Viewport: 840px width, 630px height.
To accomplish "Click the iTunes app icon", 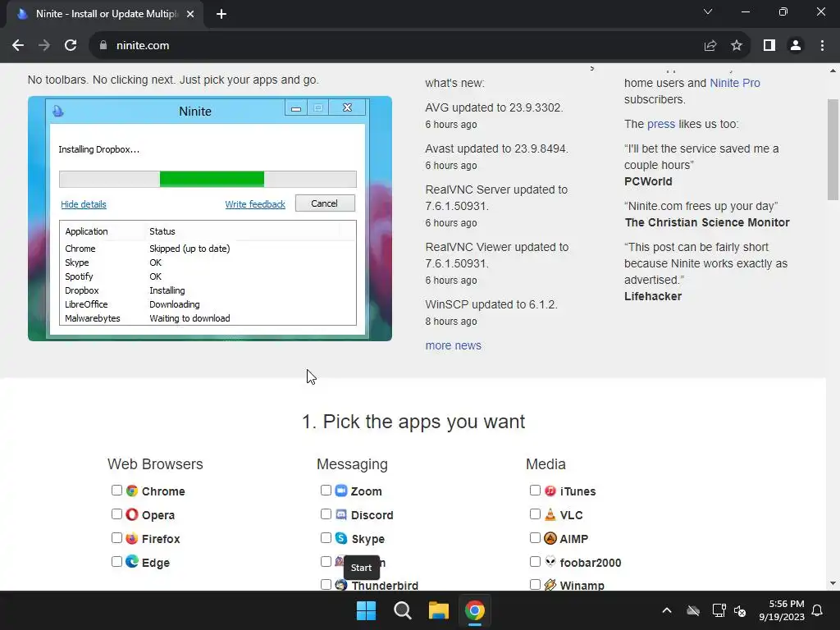I will click(550, 491).
